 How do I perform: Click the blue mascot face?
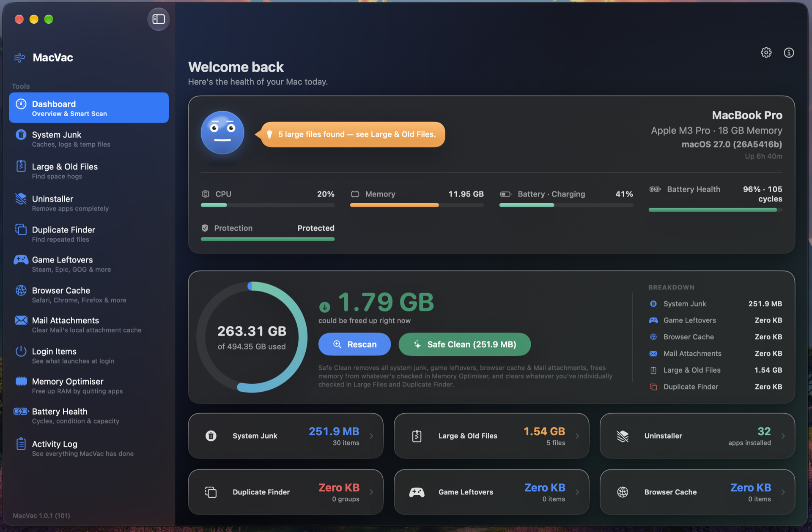(x=222, y=133)
